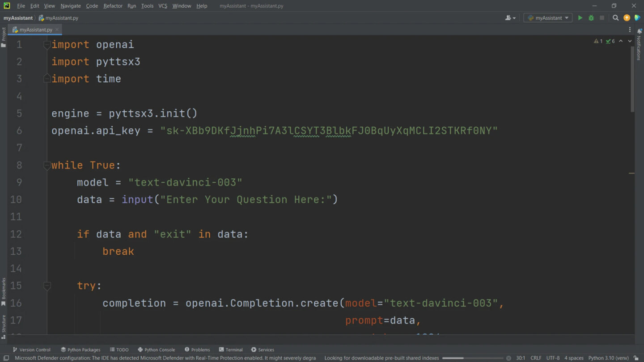The height and width of the screenshot is (362, 644).
Task: Open Search Everywhere magnifier icon
Action: (x=616, y=18)
